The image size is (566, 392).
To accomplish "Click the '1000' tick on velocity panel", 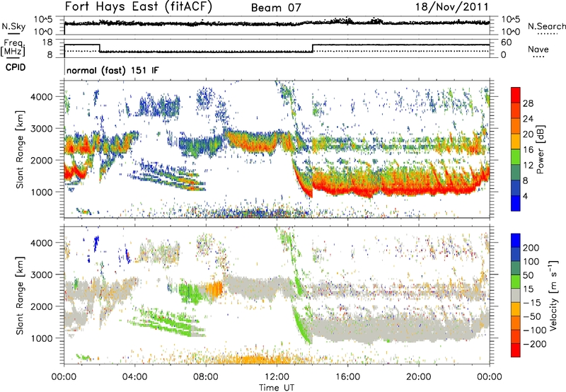I will [41, 338].
